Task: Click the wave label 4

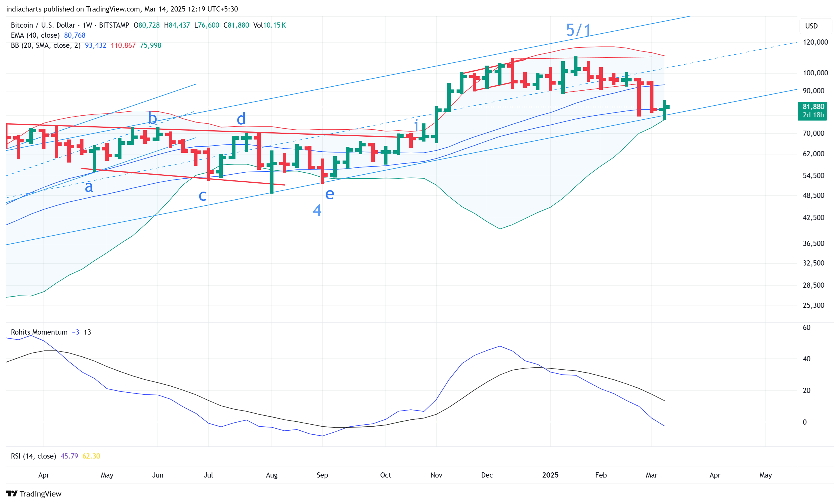Action: (317, 210)
